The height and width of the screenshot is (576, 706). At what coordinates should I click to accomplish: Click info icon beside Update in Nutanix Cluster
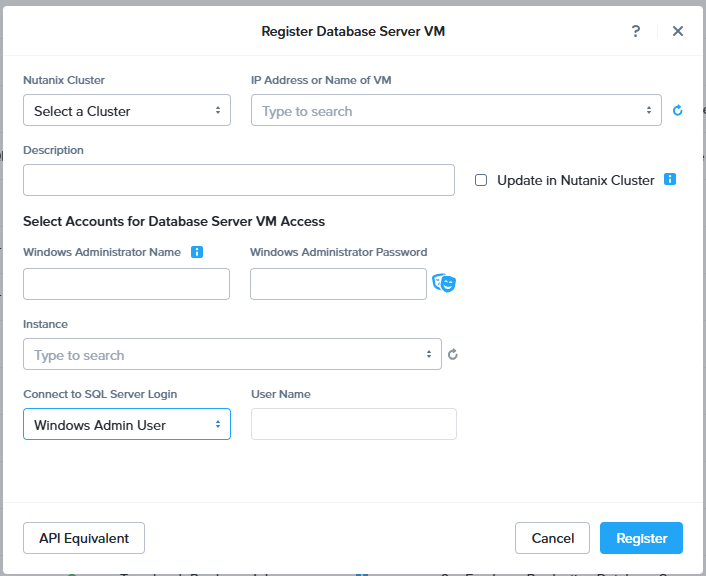coord(670,180)
